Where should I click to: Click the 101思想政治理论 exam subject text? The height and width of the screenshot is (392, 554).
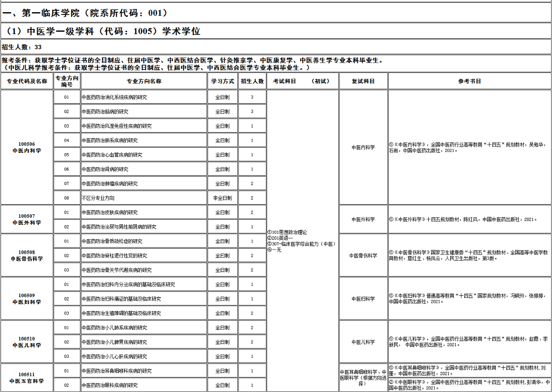pos(287,232)
